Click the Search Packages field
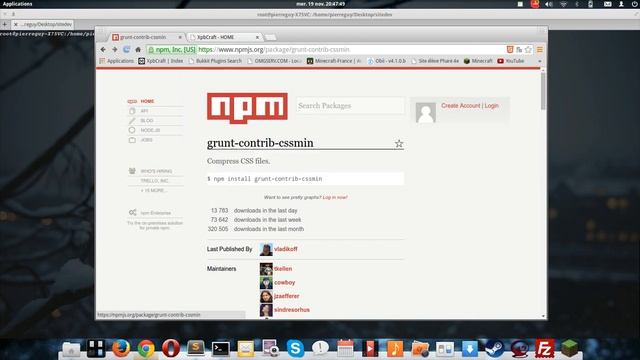Image resolution: width=640 pixels, height=360 pixels. tap(350, 106)
